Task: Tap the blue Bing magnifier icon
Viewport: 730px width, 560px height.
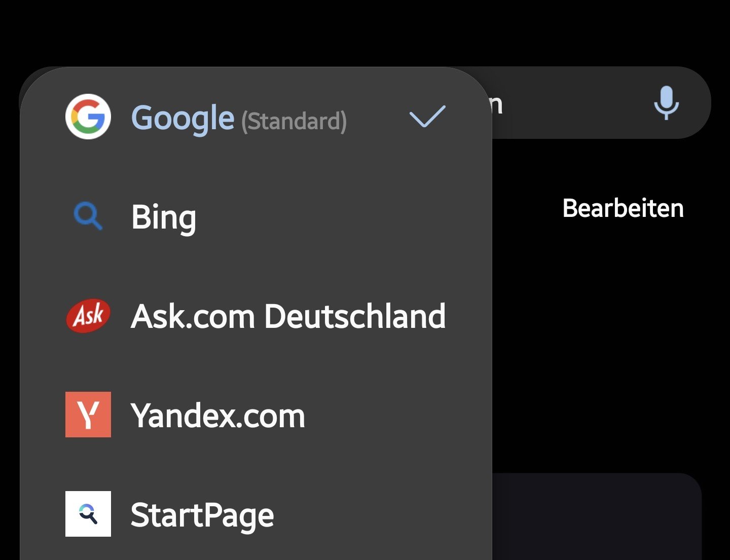Action: [x=88, y=216]
